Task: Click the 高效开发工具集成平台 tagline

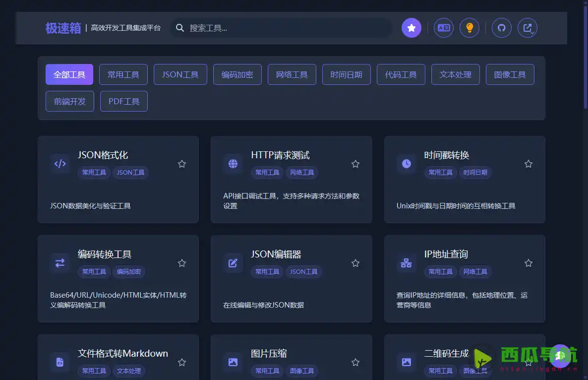Action: click(x=125, y=28)
